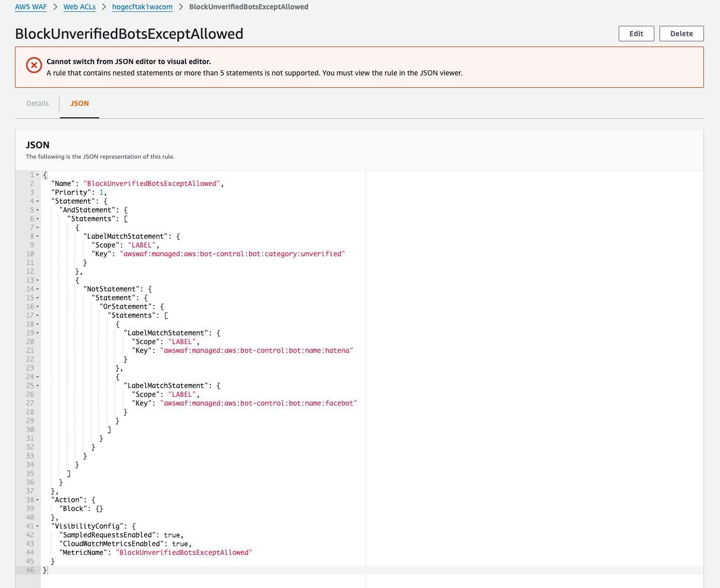The height and width of the screenshot is (588, 720).
Task: Click the red error icon in alert
Action: pyautogui.click(x=34, y=65)
